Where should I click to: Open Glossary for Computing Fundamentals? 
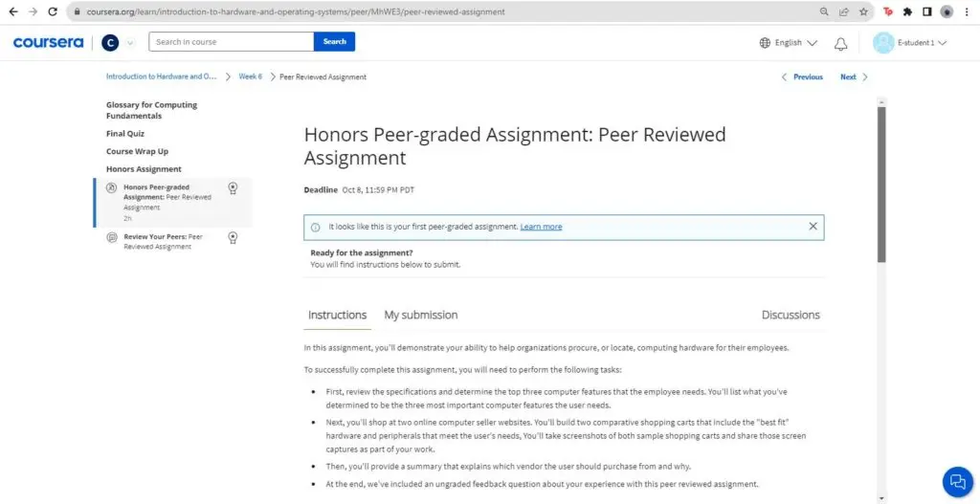151,110
